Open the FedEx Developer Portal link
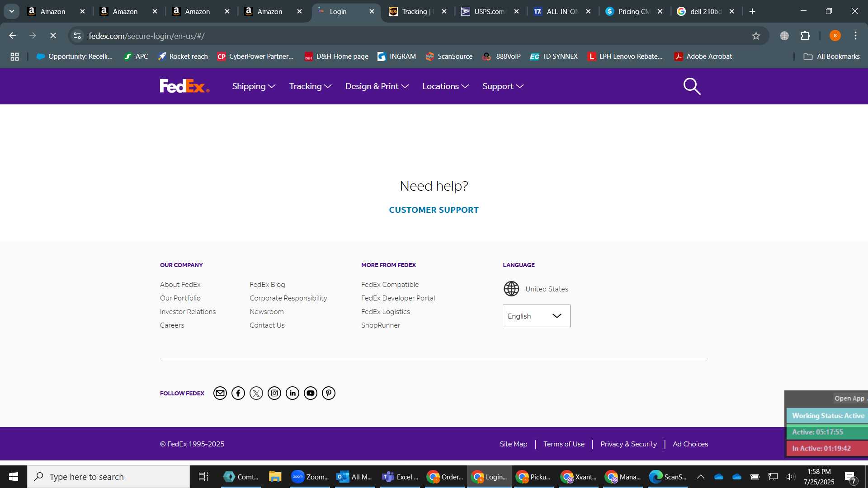 point(398,298)
